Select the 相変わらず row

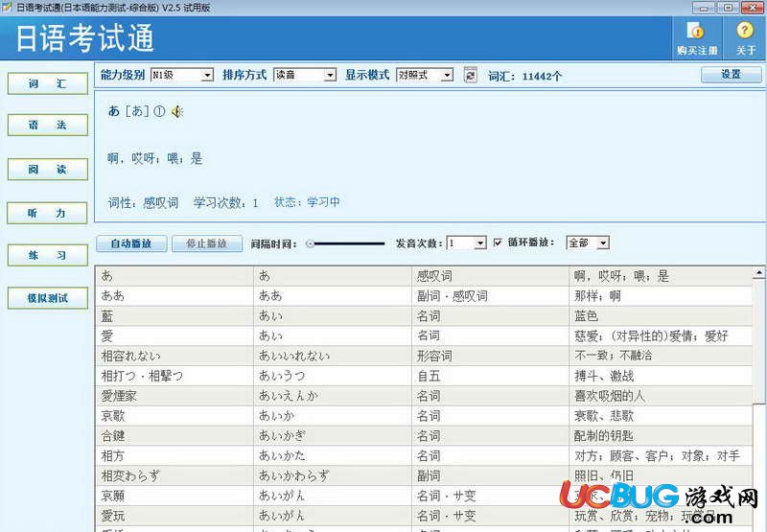[x=424, y=475]
